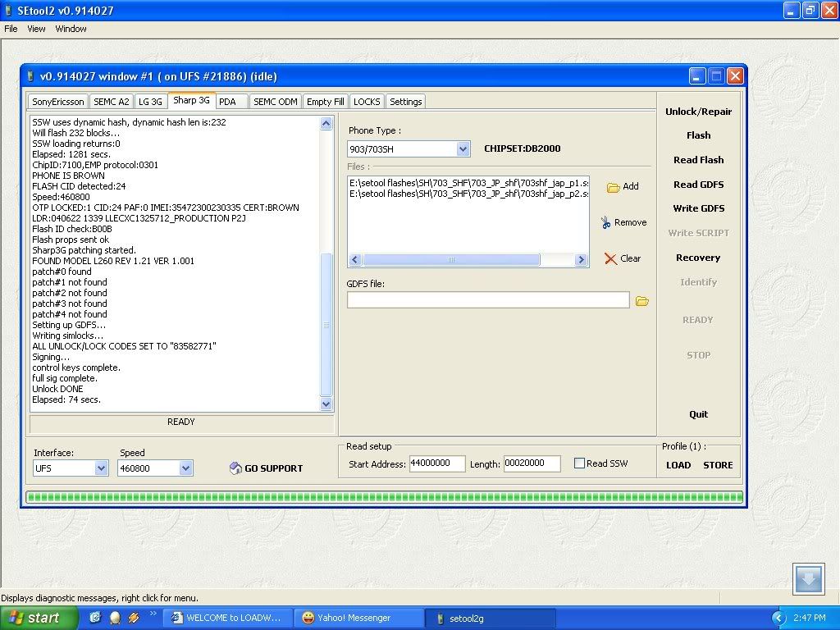The height and width of the screenshot is (630, 840).
Task: Open setool2g taskbar item
Action: click(x=491, y=619)
